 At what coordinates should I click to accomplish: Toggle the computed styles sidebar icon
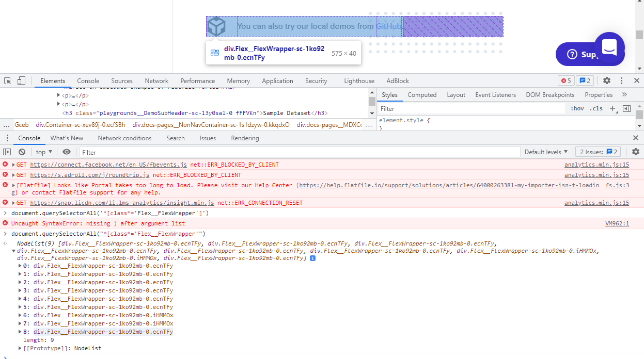point(626,108)
